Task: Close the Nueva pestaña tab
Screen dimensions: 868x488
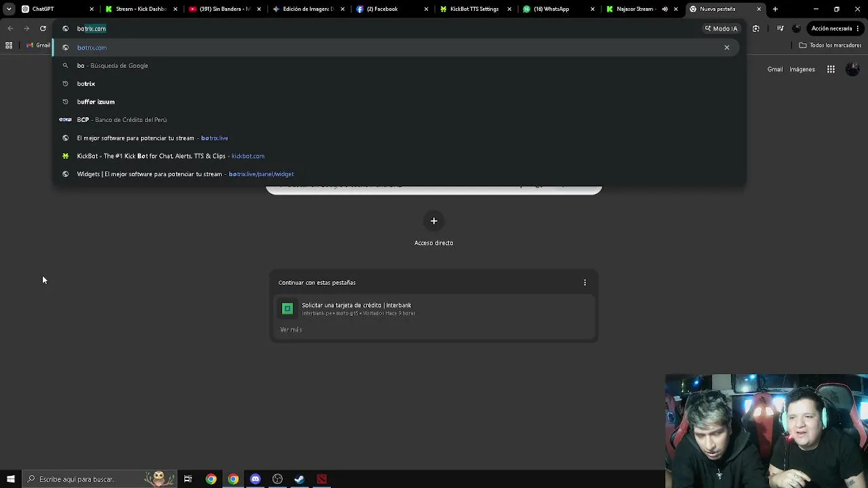Action: tap(759, 9)
